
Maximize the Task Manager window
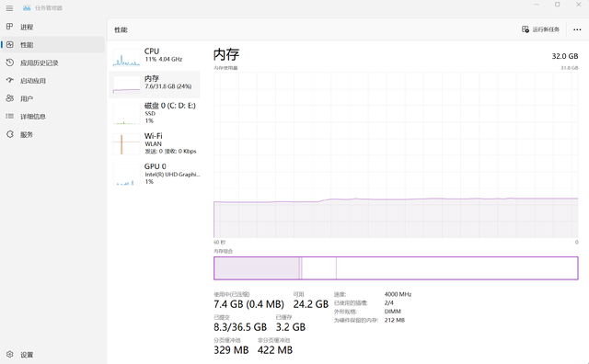pyautogui.click(x=558, y=5)
